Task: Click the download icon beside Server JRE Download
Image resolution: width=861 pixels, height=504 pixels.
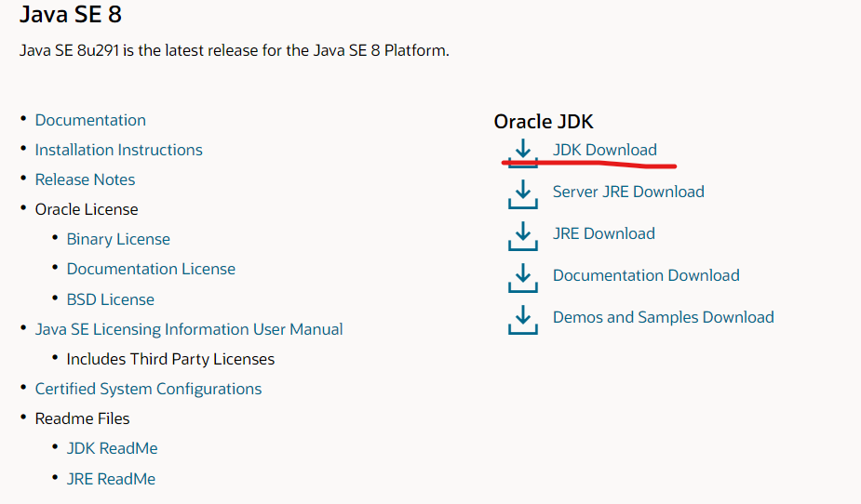Action: pyautogui.click(x=523, y=194)
